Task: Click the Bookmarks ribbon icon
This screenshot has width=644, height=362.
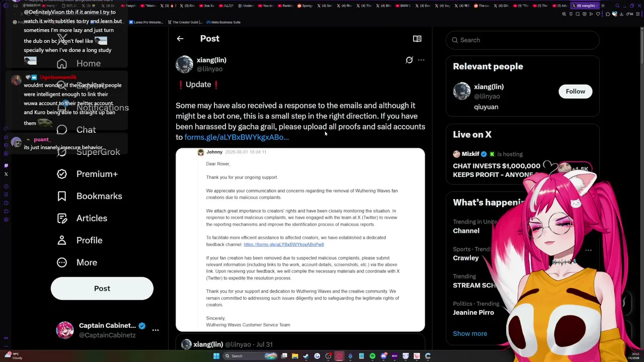Action: point(62,196)
